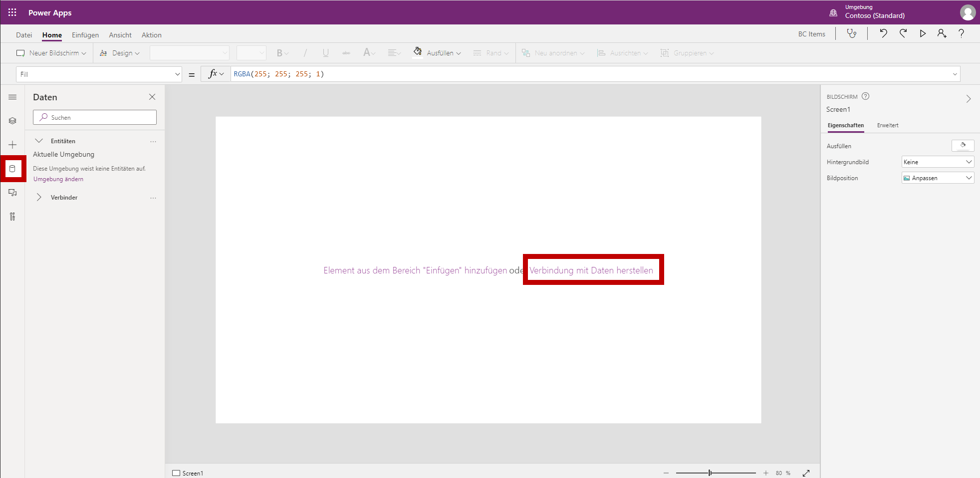Expand the Verbinder section

click(x=39, y=198)
